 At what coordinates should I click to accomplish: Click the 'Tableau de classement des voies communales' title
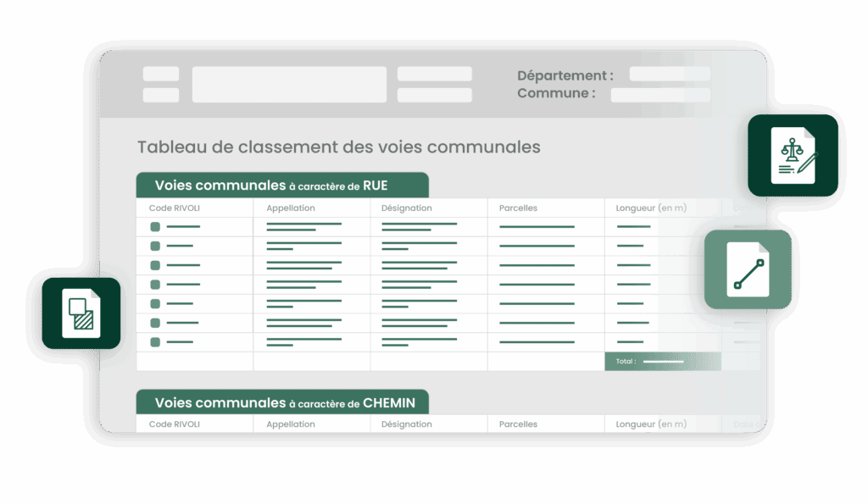pyautogui.click(x=339, y=147)
